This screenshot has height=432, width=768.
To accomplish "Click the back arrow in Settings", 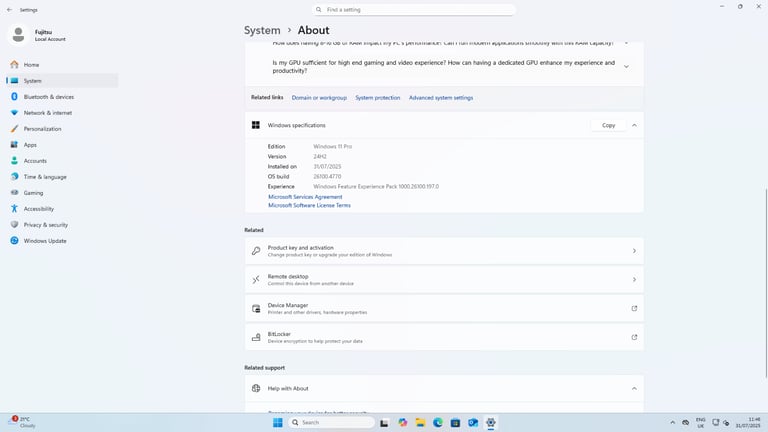I will point(9,10).
